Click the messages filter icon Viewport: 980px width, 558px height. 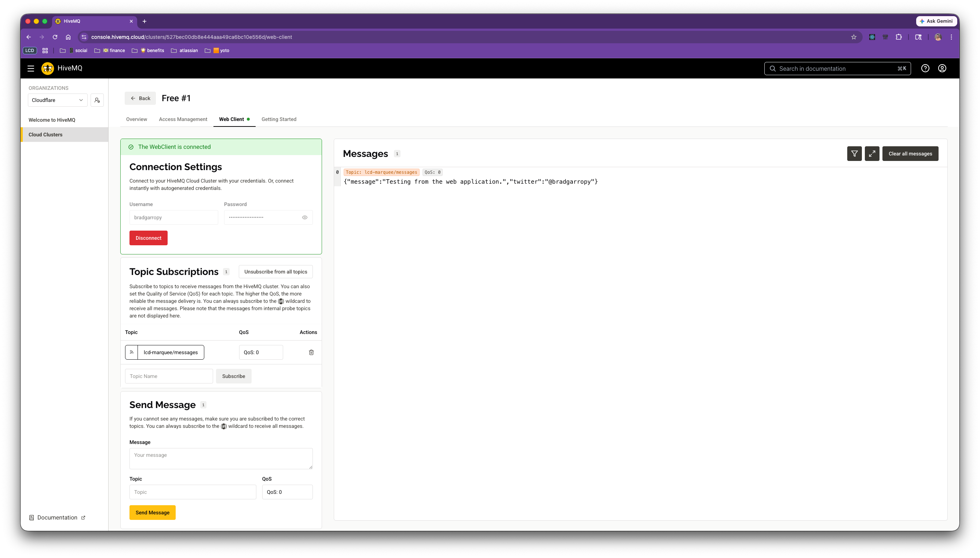coord(854,154)
